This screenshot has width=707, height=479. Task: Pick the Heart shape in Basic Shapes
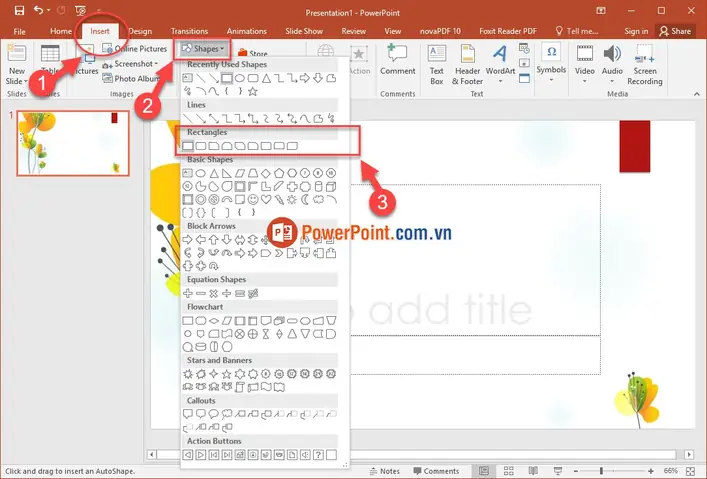tap(266, 199)
